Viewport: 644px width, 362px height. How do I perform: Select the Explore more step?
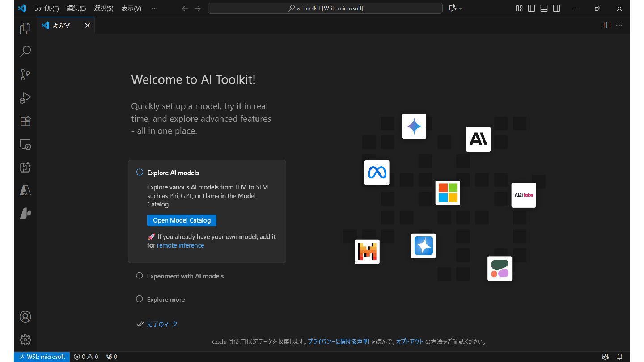[x=166, y=299]
